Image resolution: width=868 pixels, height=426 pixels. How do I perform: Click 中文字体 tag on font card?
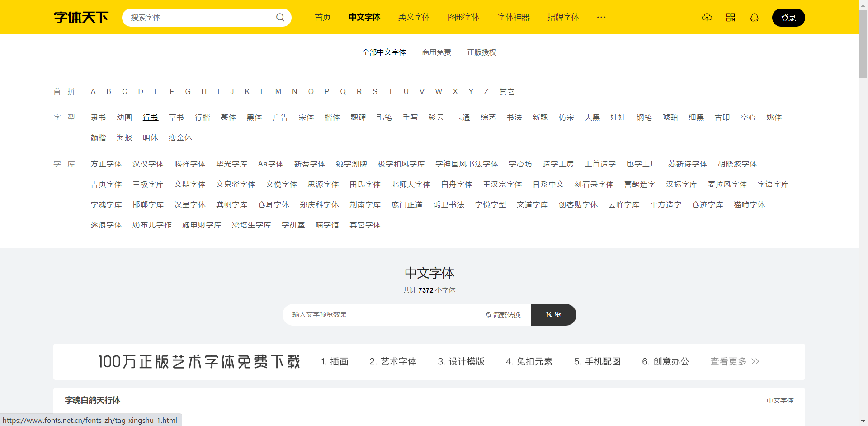[780, 401]
